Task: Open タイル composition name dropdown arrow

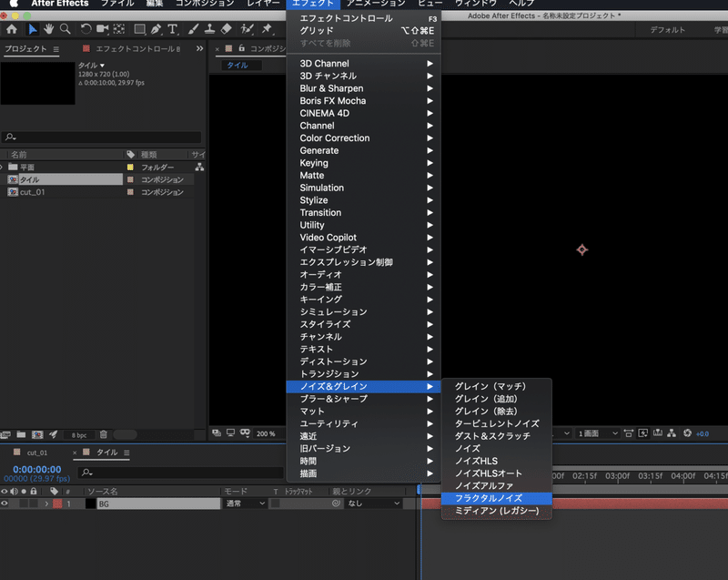Action: pos(102,66)
